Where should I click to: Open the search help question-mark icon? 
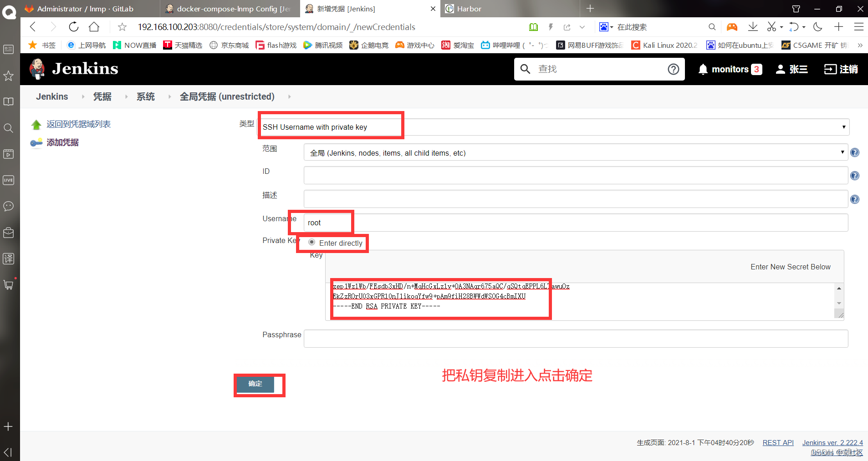point(673,69)
